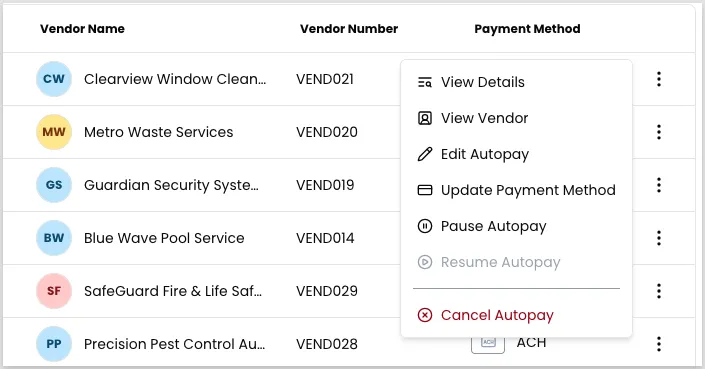Choose Edit Autopay menu entry
This screenshot has height=369, width=705.
[x=516, y=154]
